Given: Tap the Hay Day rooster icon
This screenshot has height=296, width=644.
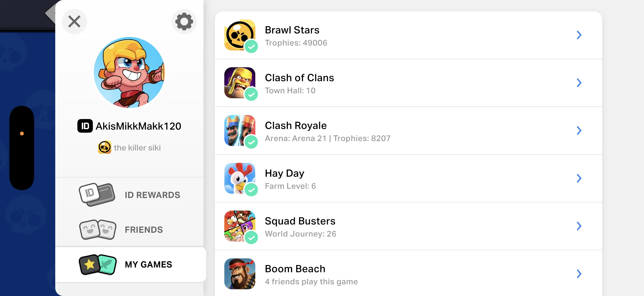Looking at the screenshot, I should [x=239, y=178].
